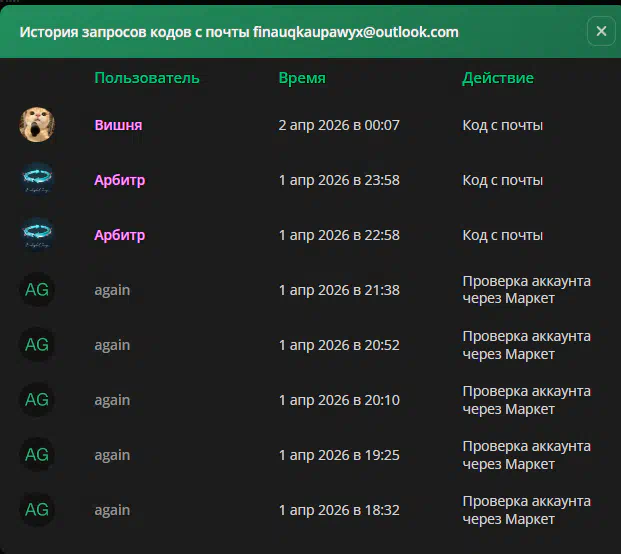Open the Вишня user profile link

[x=118, y=125]
